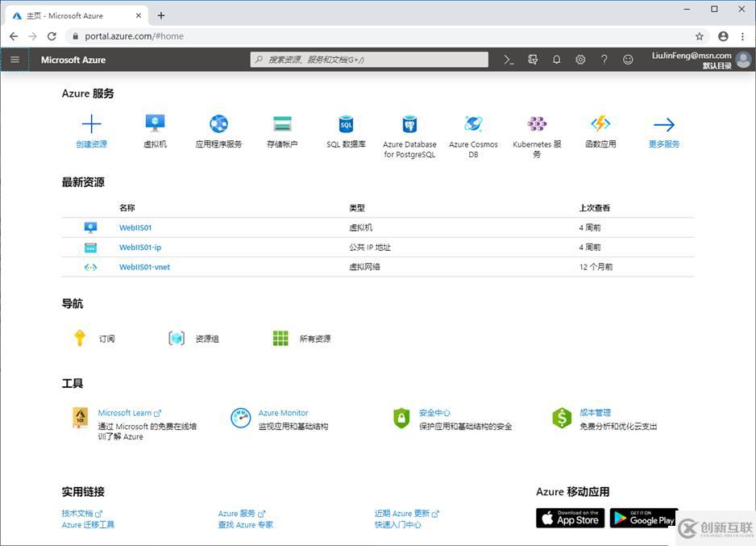Click the Download on the App Store badge
This screenshot has height=546, width=756.
tap(570, 518)
